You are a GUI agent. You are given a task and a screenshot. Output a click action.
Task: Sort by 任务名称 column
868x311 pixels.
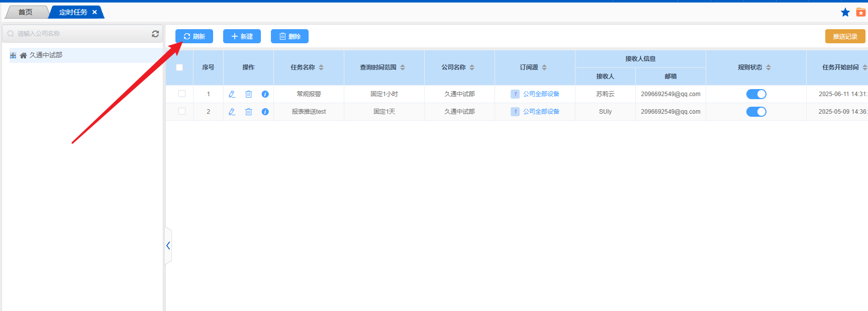321,67
